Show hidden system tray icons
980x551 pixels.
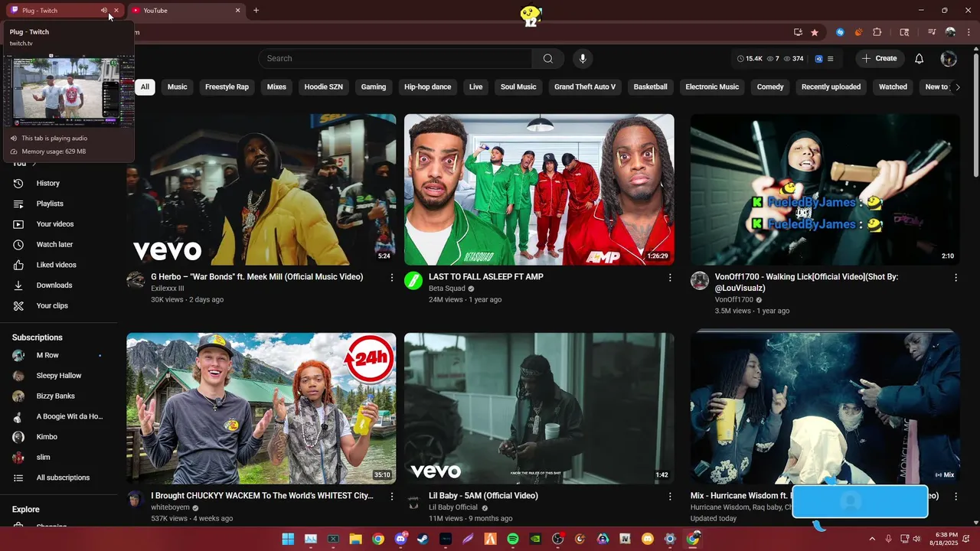pyautogui.click(x=872, y=539)
